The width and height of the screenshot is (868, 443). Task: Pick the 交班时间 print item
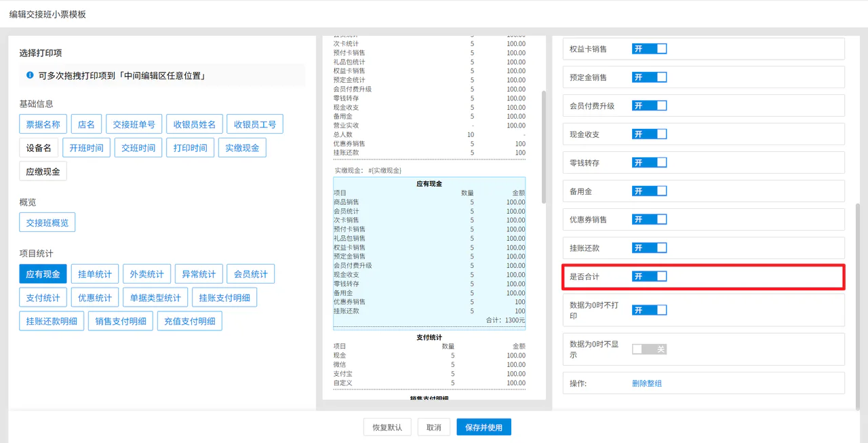tap(138, 148)
